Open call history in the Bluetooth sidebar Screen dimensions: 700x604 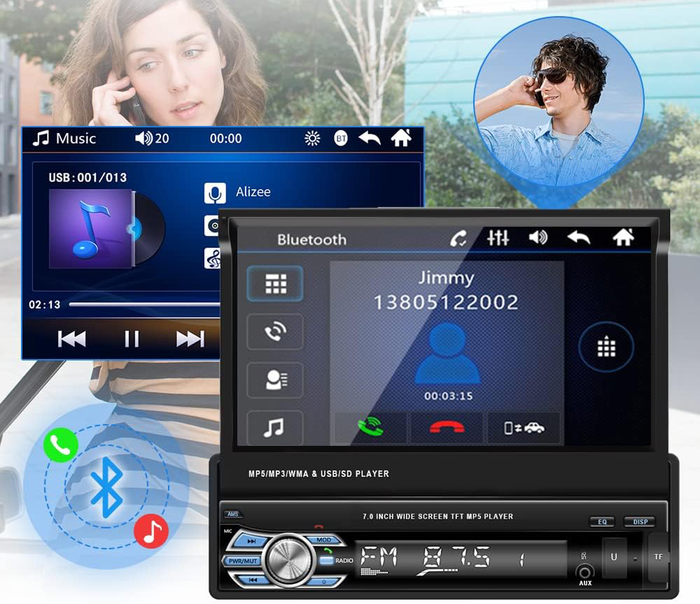pyautogui.click(x=275, y=331)
